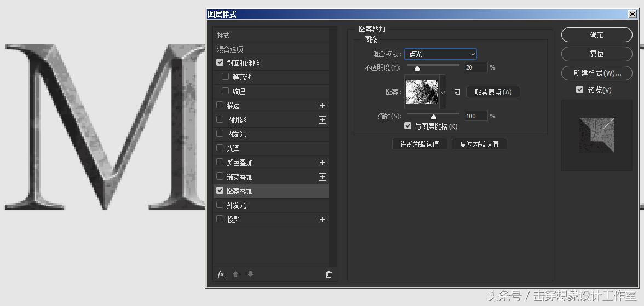The height and width of the screenshot is (306, 644).
Task: Select the 颜色叠加 row label
Action: click(240, 163)
